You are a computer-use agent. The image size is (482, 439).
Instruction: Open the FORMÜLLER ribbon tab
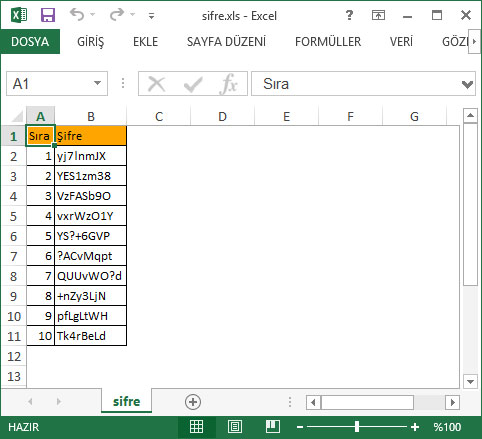coord(328,42)
